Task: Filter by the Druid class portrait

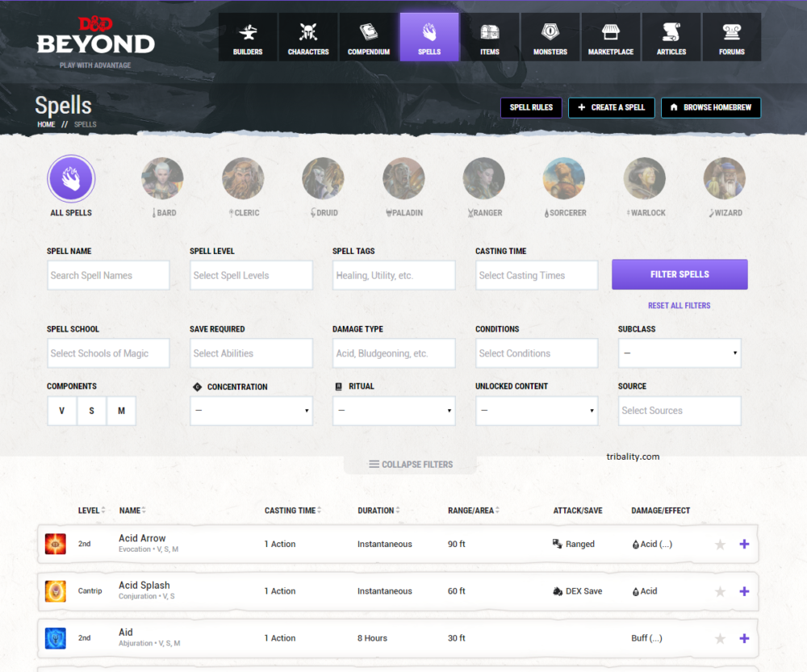Action: coord(324,178)
